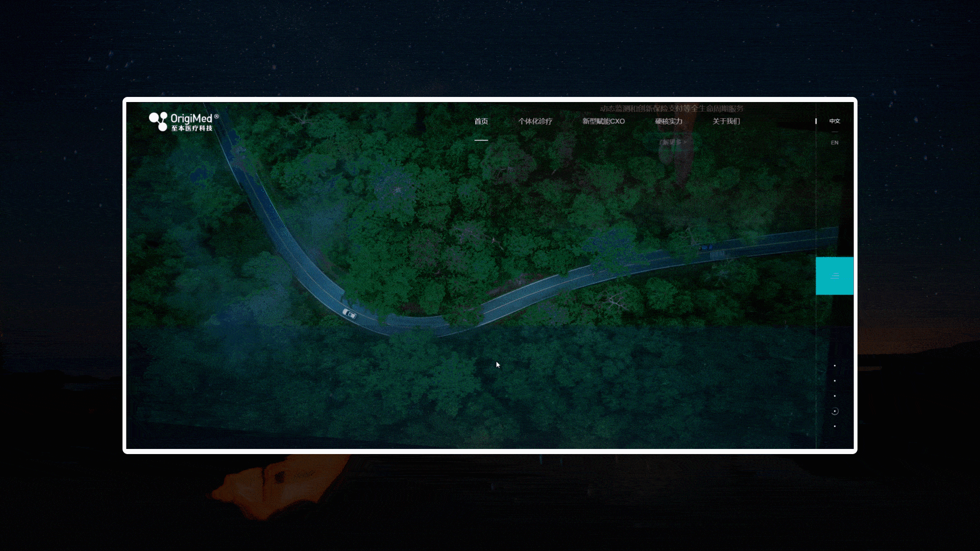
Task: Click the faded 了解更多 link
Action: pos(673,142)
